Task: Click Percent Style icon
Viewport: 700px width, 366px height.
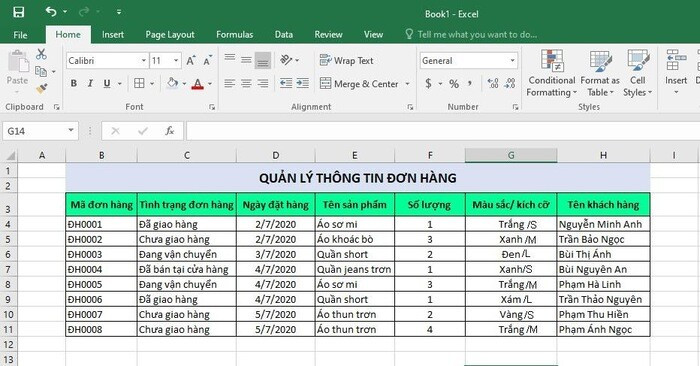Action: click(454, 83)
